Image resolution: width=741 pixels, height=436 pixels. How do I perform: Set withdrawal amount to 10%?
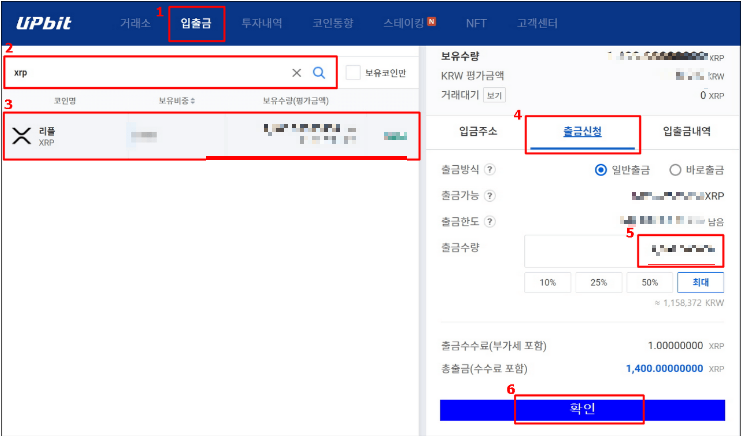tap(548, 282)
